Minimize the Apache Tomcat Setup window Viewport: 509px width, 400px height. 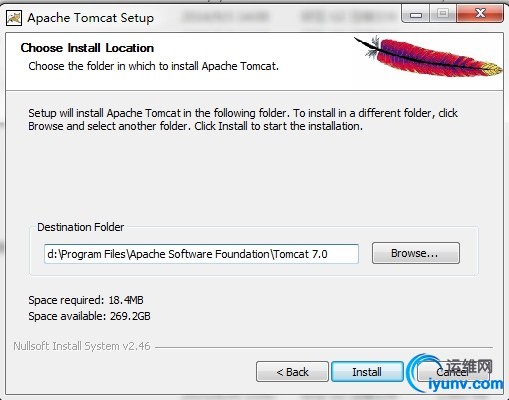pos(416,14)
